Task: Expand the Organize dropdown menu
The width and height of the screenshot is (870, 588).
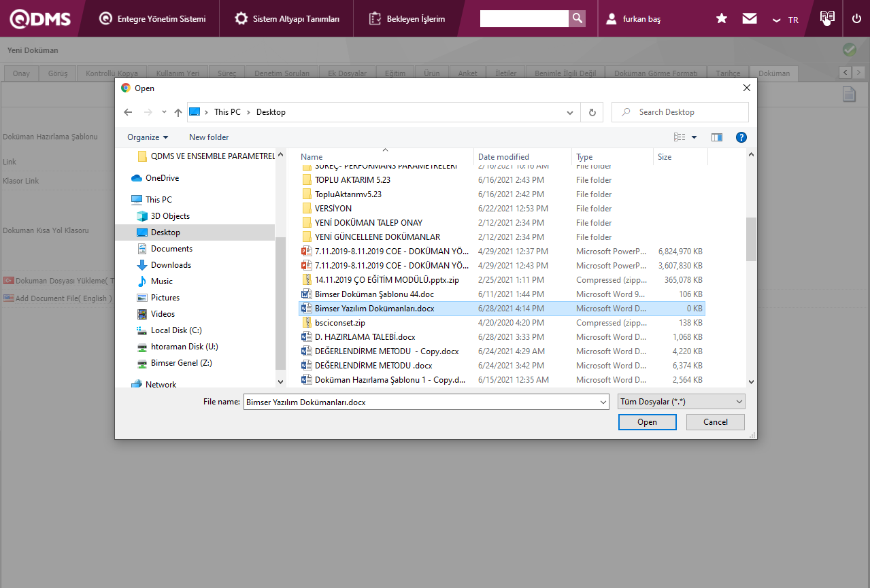Action: pyautogui.click(x=148, y=137)
